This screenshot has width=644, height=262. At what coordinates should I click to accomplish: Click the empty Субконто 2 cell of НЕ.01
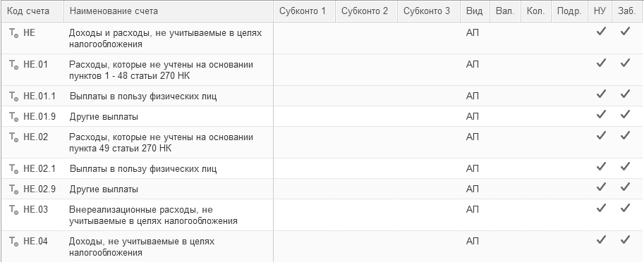click(x=366, y=70)
